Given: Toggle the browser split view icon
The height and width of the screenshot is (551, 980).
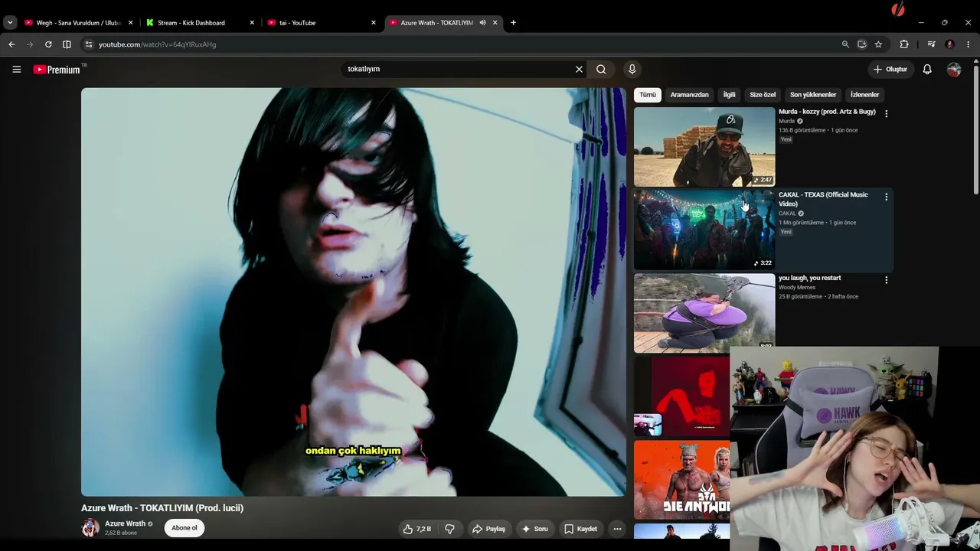Looking at the screenshot, I should tap(67, 44).
